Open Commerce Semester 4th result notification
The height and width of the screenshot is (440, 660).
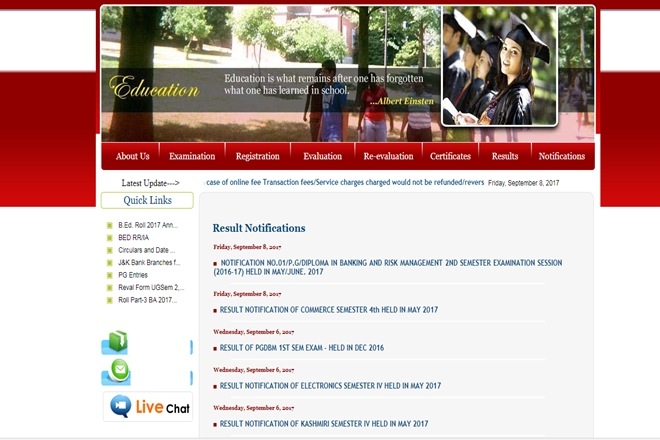pyautogui.click(x=329, y=310)
